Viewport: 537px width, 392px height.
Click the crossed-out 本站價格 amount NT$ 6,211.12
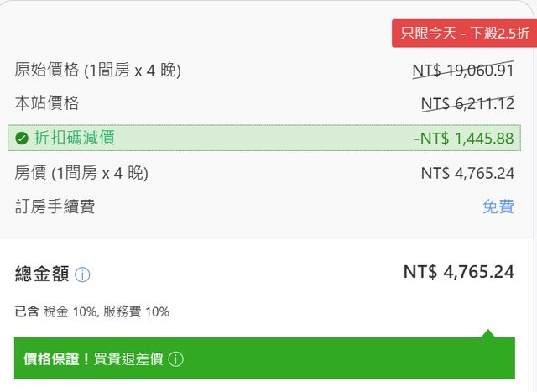point(467,104)
